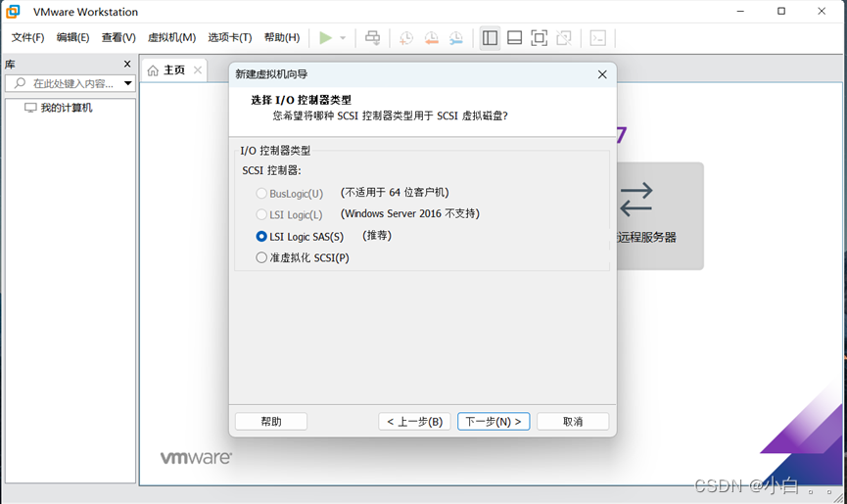The width and height of the screenshot is (847, 504).
Task: Click the home icon on the 主页 tab
Action: tap(153, 70)
